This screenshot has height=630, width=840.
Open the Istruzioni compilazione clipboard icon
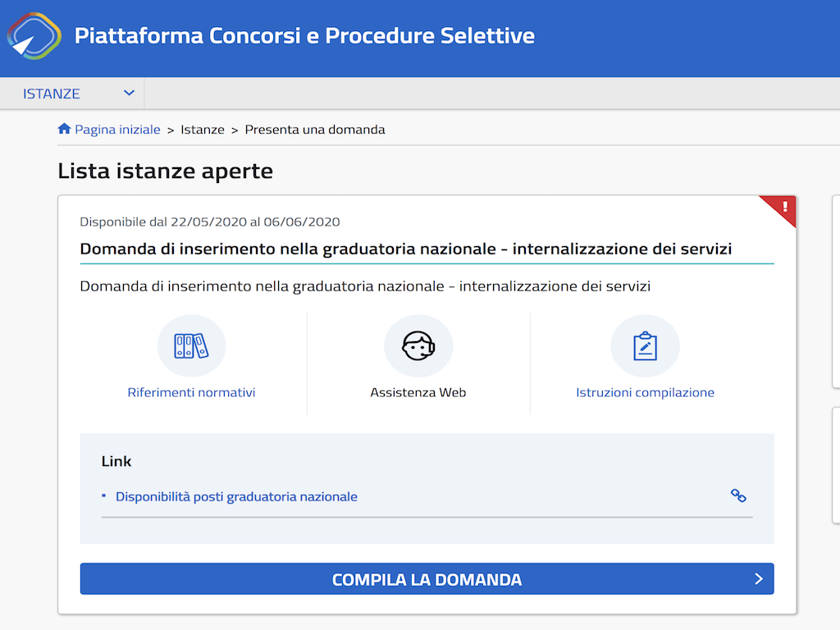coord(645,346)
